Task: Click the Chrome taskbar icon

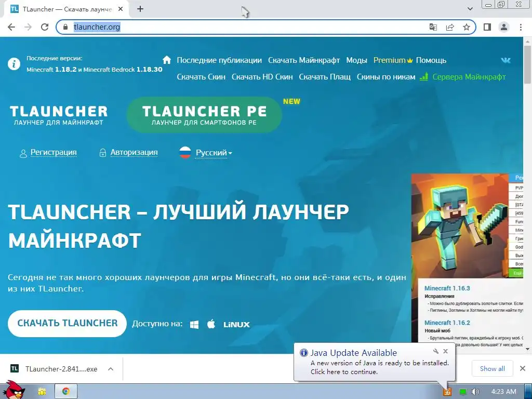Action: [x=66, y=392]
